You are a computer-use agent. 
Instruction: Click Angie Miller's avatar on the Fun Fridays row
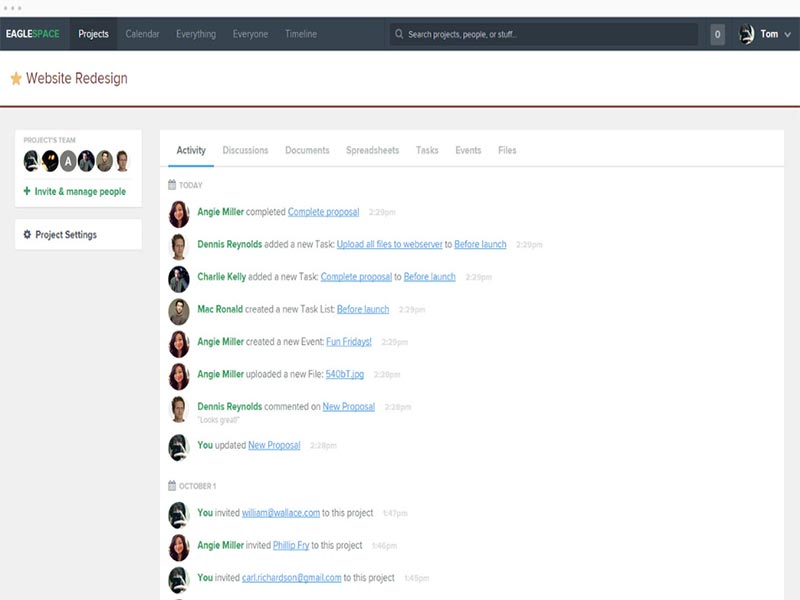point(179,343)
